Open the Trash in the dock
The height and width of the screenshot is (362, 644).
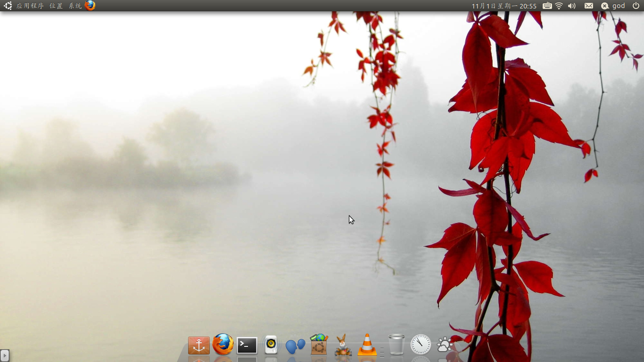click(x=396, y=345)
